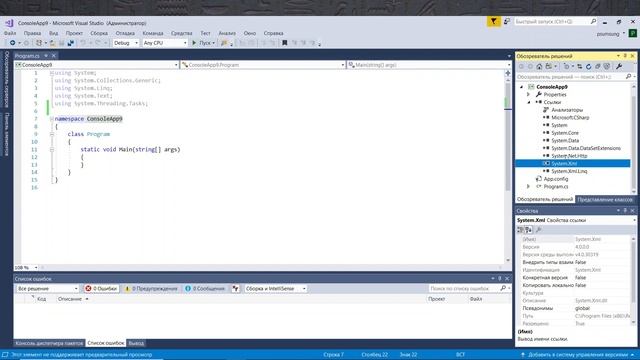The width and height of the screenshot is (640, 360).
Task: Open the Debug configuration dropdown
Action: 126,43
